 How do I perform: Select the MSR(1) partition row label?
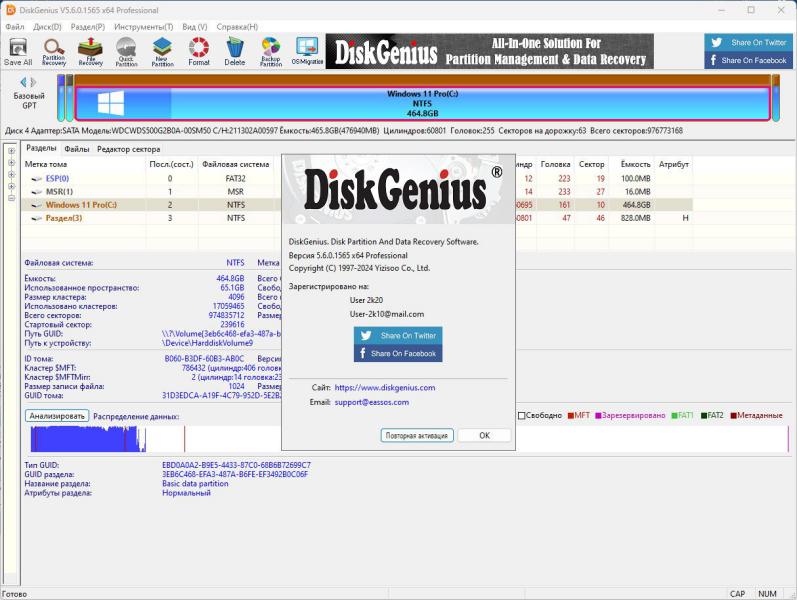click(59, 192)
